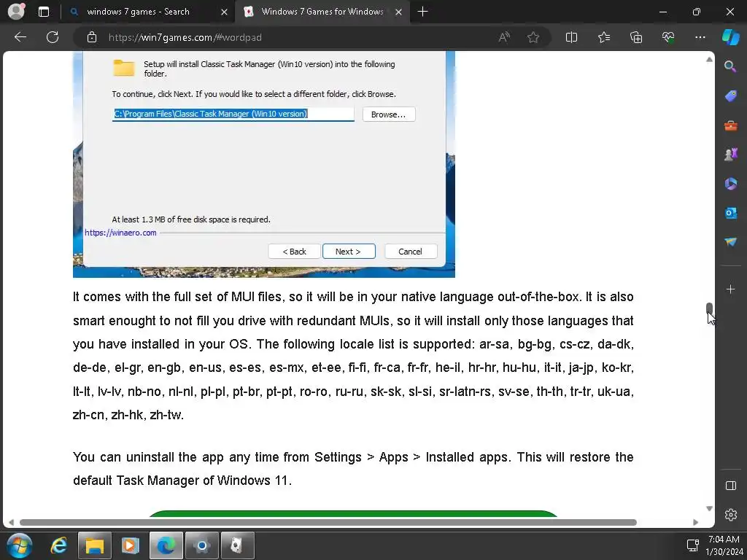
Task: Click the vertical scrollbar thumb
Action: [709, 308]
